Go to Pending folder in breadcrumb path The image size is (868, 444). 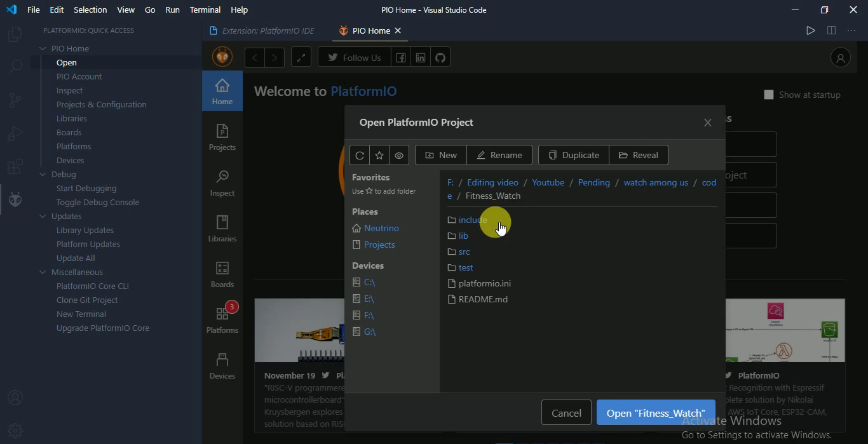(x=594, y=182)
